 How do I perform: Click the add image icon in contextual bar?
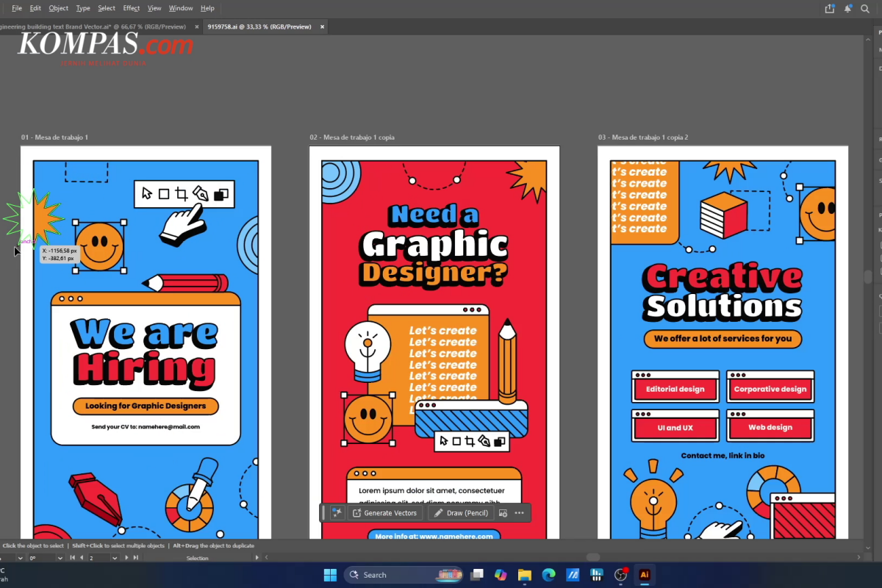coord(503,513)
